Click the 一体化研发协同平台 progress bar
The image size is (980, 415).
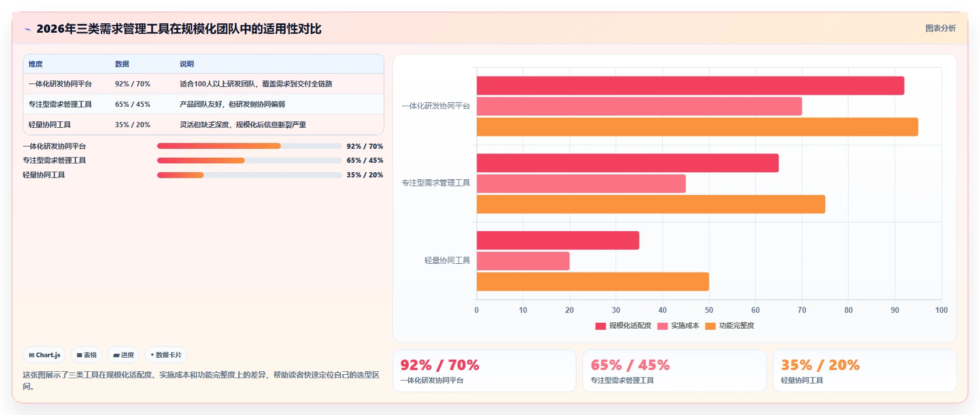pyautogui.click(x=249, y=146)
